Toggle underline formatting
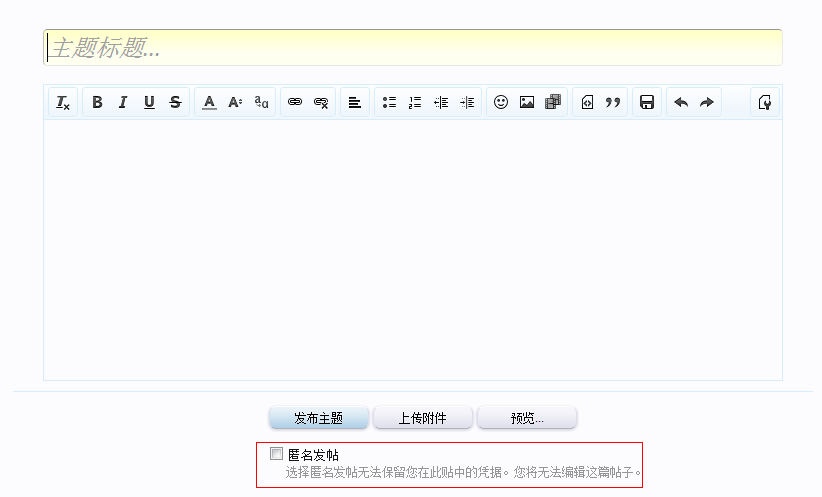 (149, 102)
